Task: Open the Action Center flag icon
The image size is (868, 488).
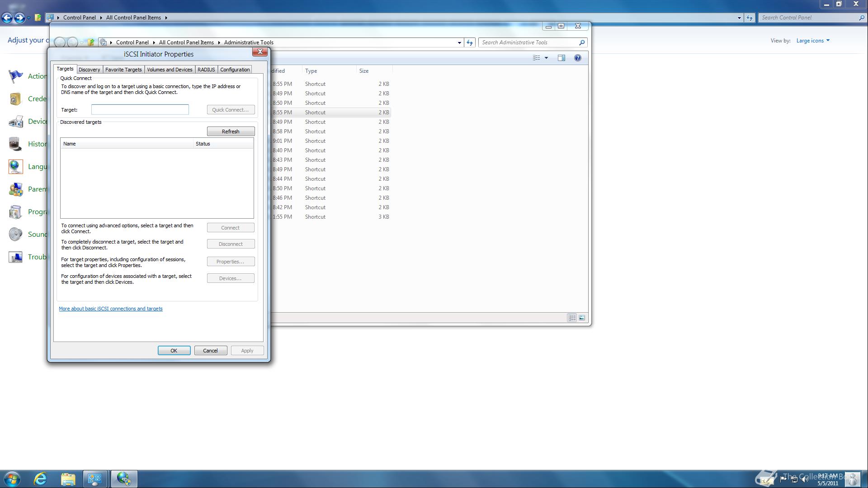Action: coord(15,76)
